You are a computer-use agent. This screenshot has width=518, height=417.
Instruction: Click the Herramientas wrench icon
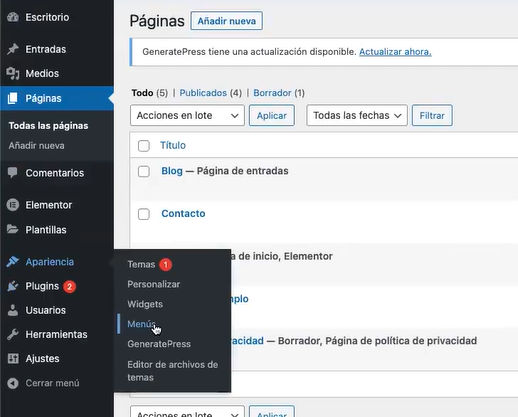(x=13, y=334)
